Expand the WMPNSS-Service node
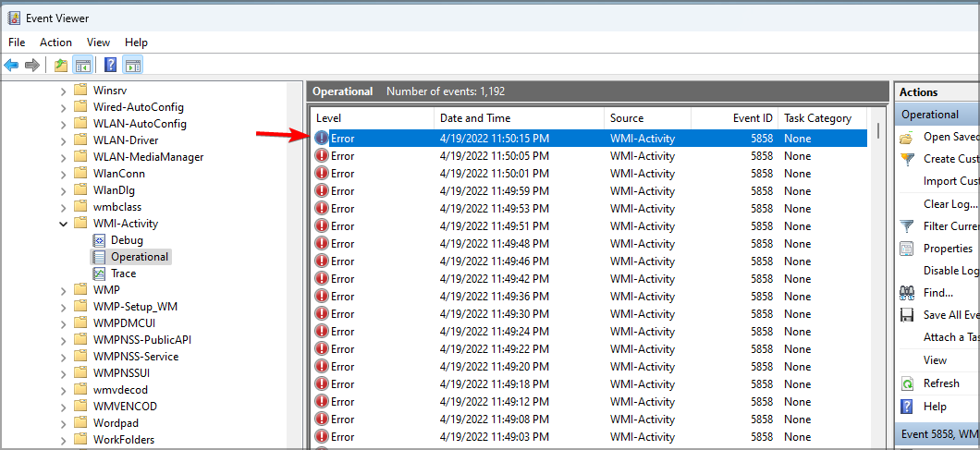This screenshot has width=980, height=450. (63, 357)
